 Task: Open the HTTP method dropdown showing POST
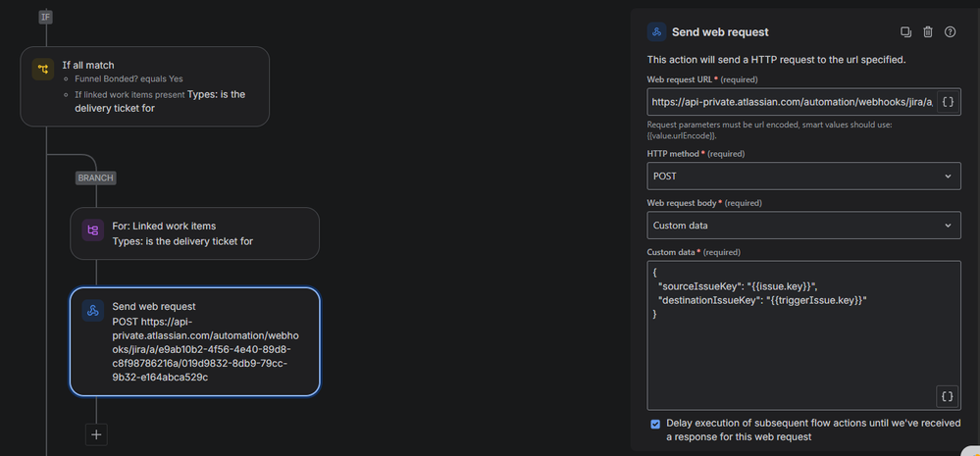click(x=803, y=177)
